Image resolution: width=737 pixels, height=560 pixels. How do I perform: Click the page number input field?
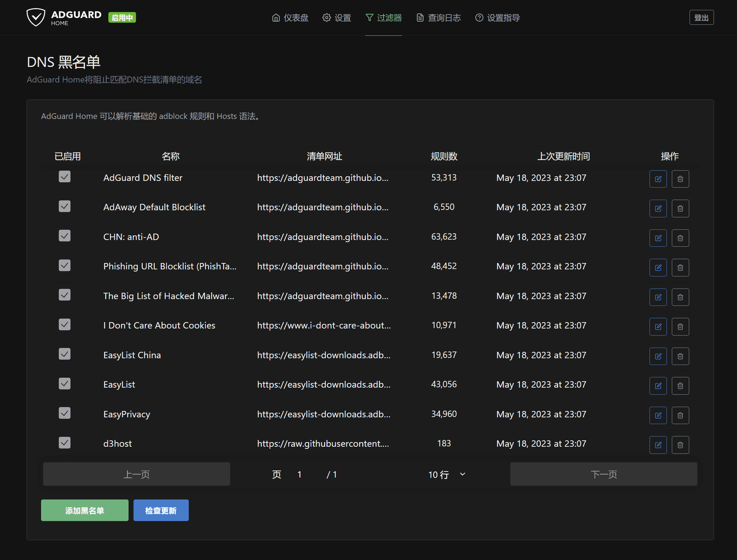[x=304, y=474]
